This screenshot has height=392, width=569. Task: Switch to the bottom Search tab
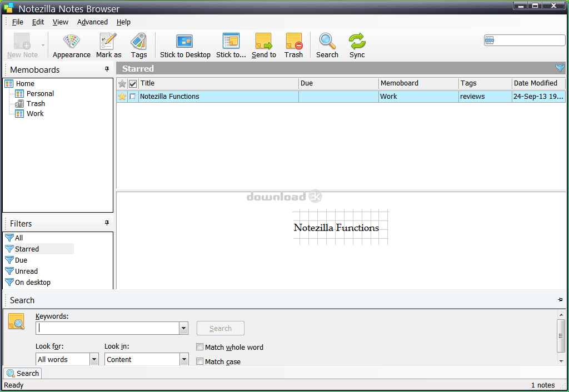coord(22,373)
